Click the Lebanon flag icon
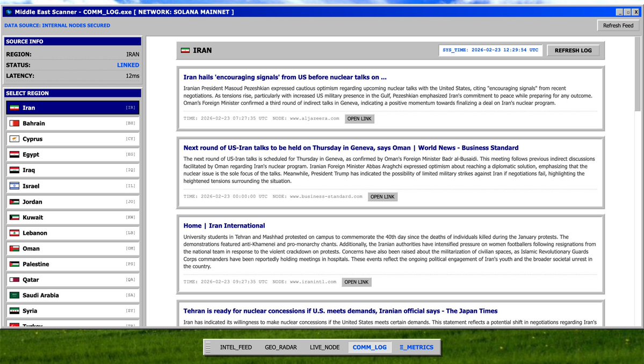The height and width of the screenshot is (364, 644). pos(15,233)
